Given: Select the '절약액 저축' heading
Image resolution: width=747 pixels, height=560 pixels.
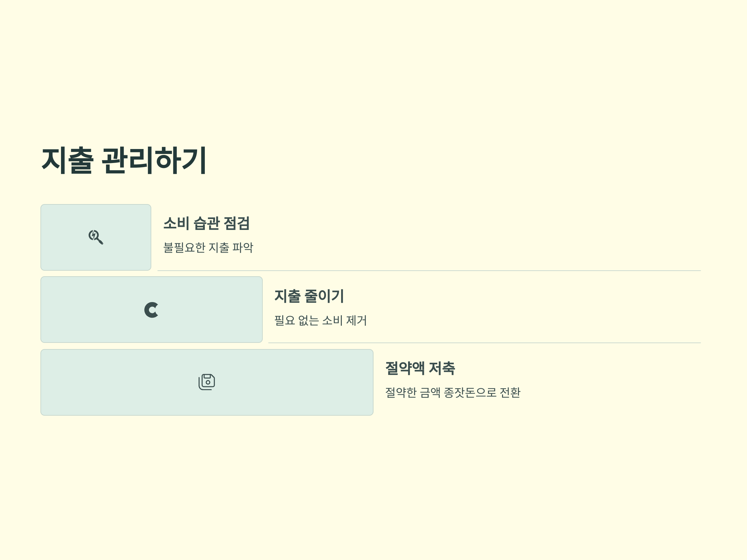Looking at the screenshot, I should tap(420, 368).
